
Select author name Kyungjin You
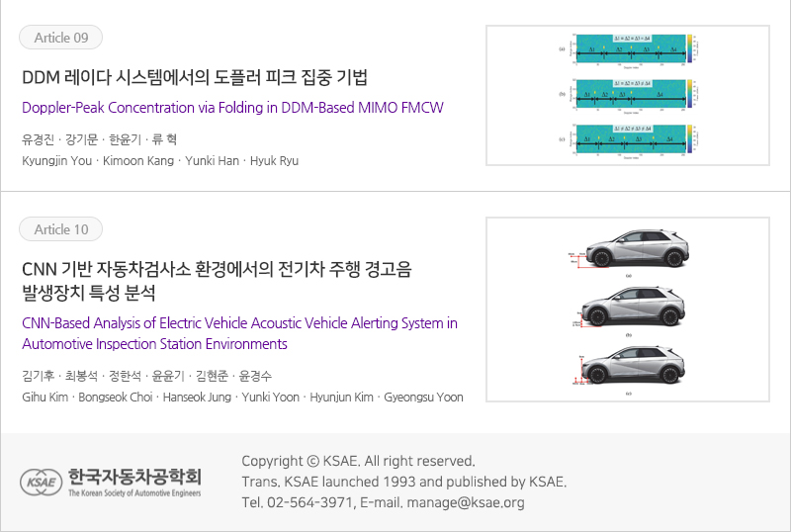click(x=56, y=160)
